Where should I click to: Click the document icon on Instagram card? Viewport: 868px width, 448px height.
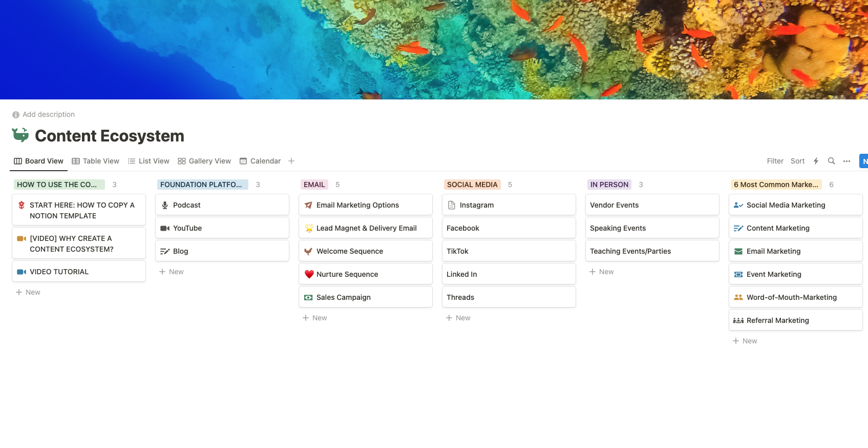(452, 205)
